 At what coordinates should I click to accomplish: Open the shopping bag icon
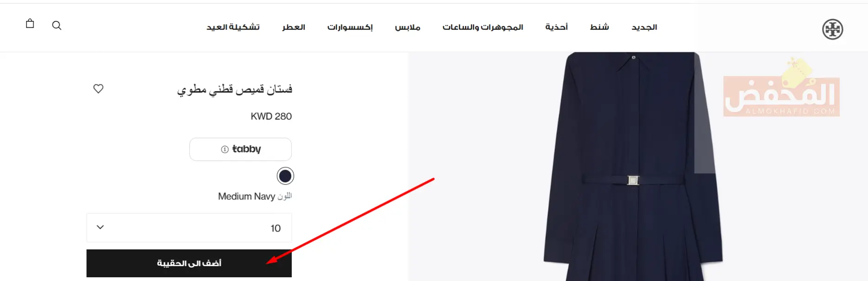30,24
